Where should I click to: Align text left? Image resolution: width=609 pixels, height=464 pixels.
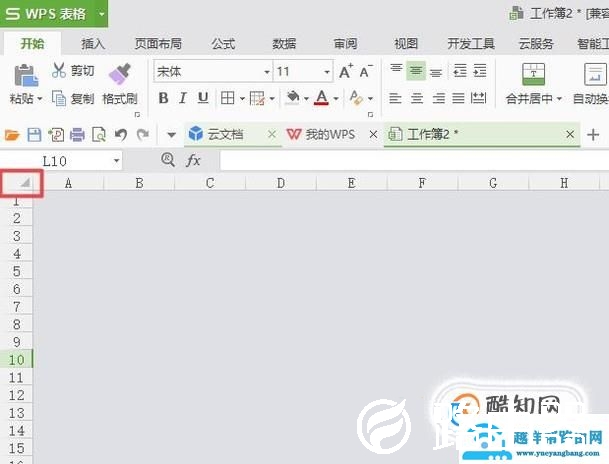pyautogui.click(x=395, y=98)
